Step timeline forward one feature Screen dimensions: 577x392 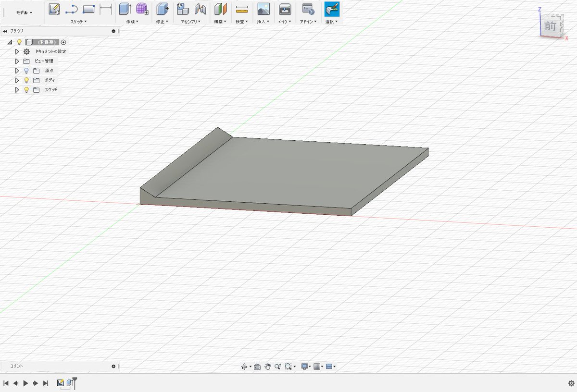[36, 383]
